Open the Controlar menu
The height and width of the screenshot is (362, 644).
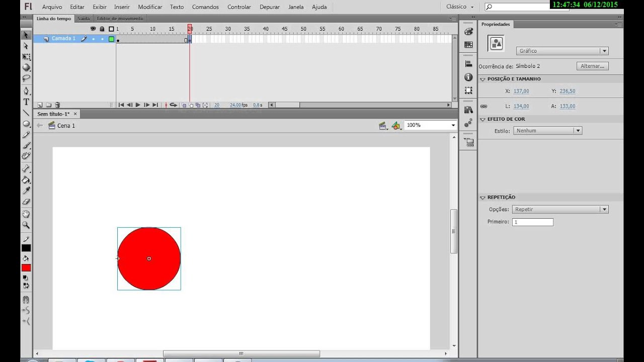click(239, 7)
